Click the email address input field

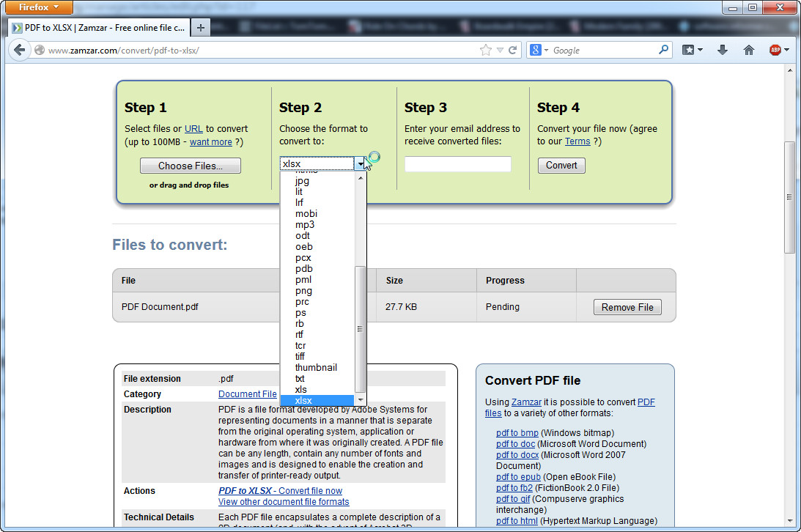pyautogui.click(x=458, y=164)
